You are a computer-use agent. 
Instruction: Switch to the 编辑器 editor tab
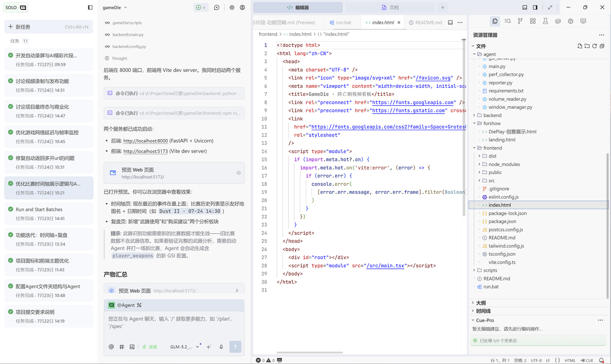click(298, 7)
